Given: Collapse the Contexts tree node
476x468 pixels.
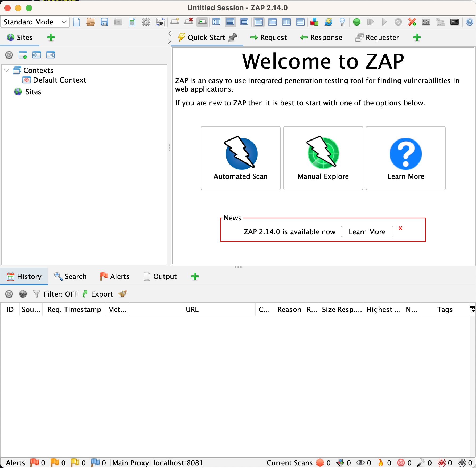Looking at the screenshot, I should [x=6, y=70].
